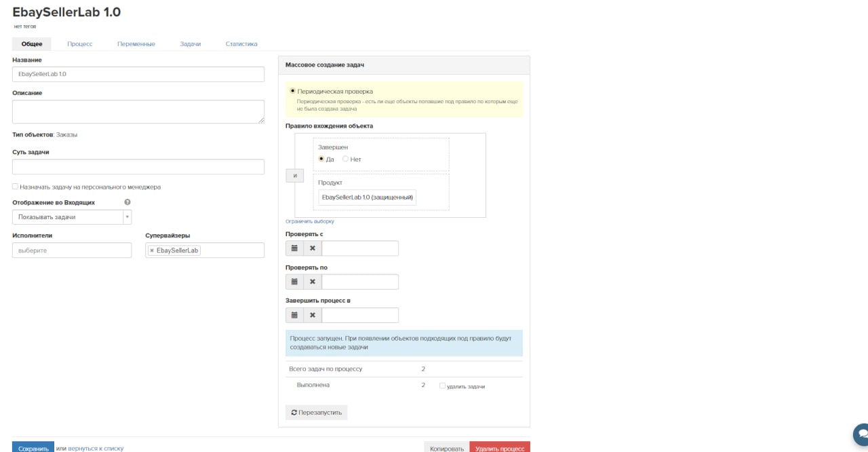Click the Завершить процесс в date field
The width and height of the screenshot is (868, 452).
[360, 315]
